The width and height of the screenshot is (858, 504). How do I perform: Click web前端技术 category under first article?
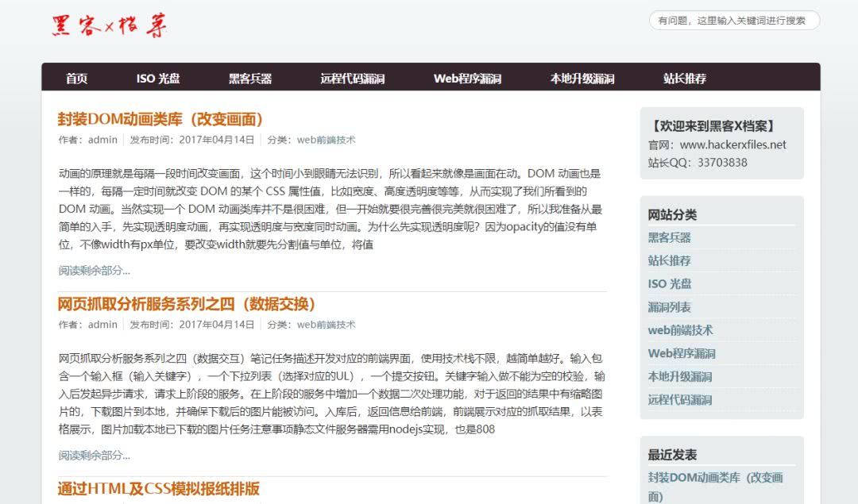point(327,140)
